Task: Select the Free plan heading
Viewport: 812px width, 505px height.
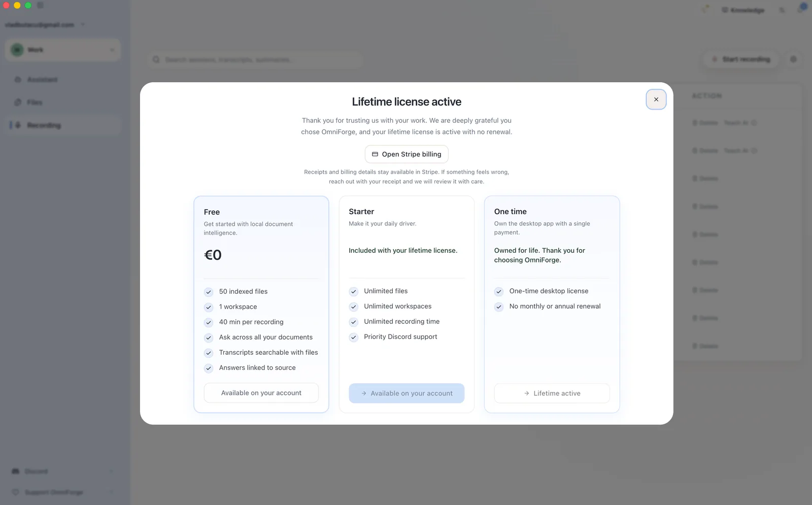Action: coord(212,212)
